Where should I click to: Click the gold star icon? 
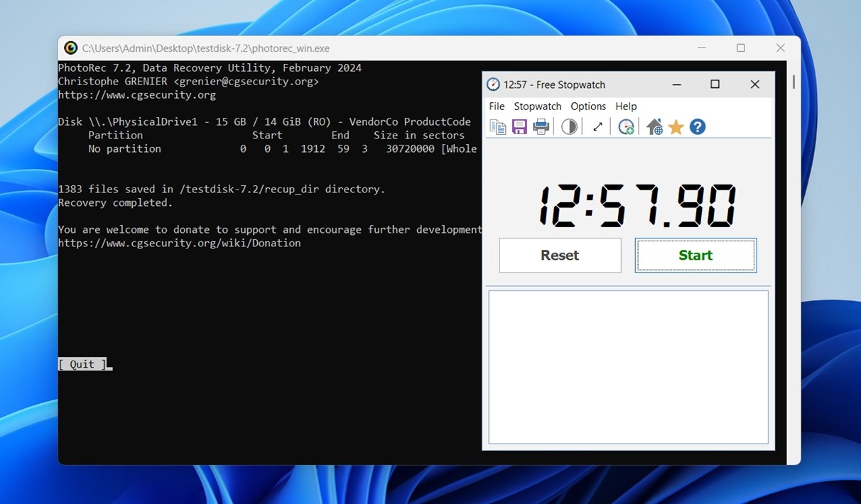click(x=676, y=127)
